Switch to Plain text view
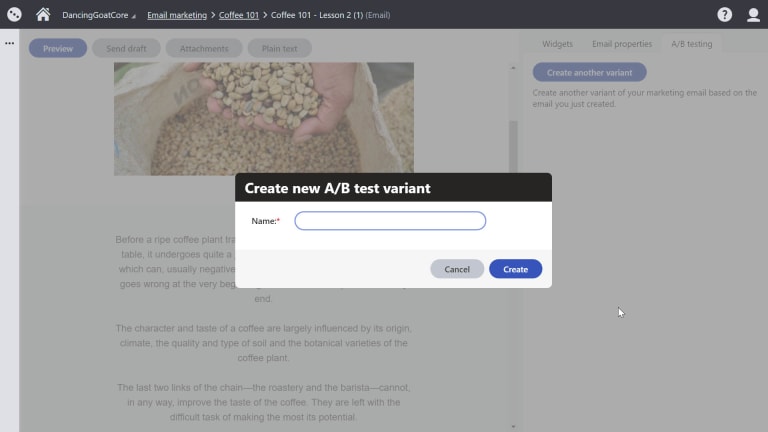The width and height of the screenshot is (768, 432). (x=279, y=48)
